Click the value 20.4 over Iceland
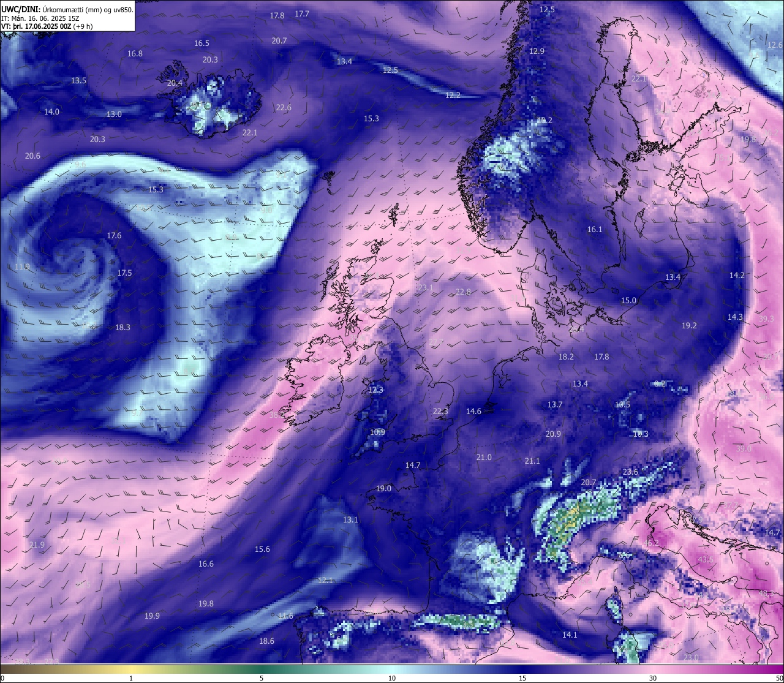 tap(175, 83)
